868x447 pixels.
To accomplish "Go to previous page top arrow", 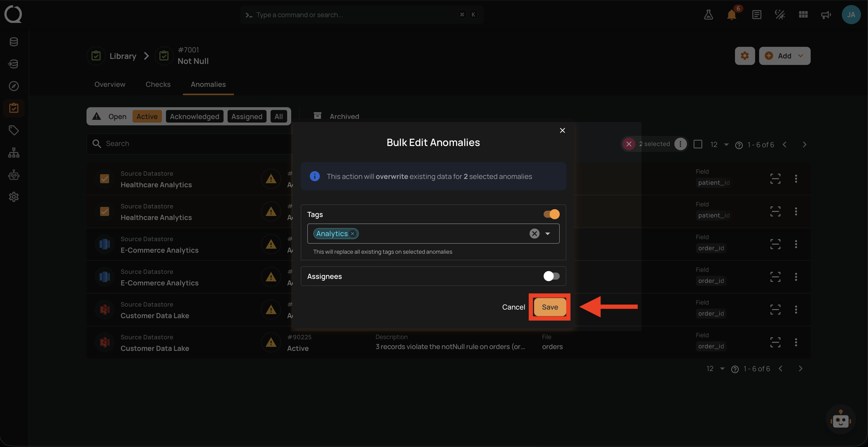I will click(x=785, y=144).
